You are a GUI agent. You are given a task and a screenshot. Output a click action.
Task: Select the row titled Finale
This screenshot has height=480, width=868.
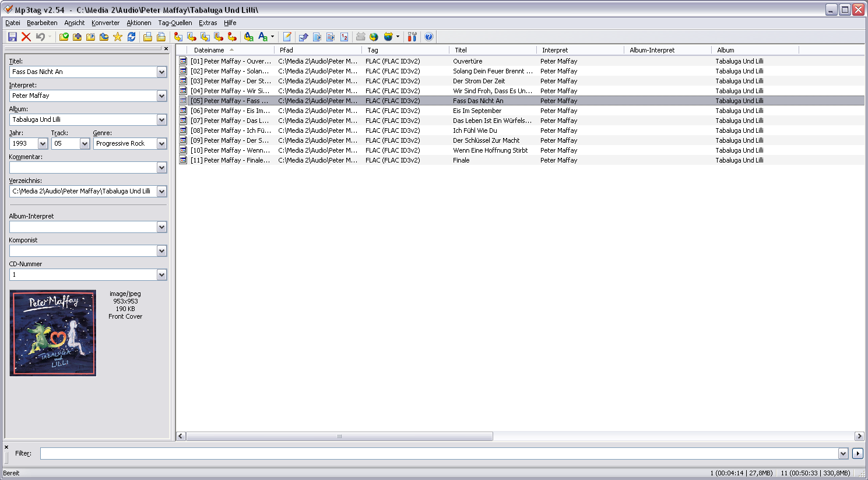[520, 160]
